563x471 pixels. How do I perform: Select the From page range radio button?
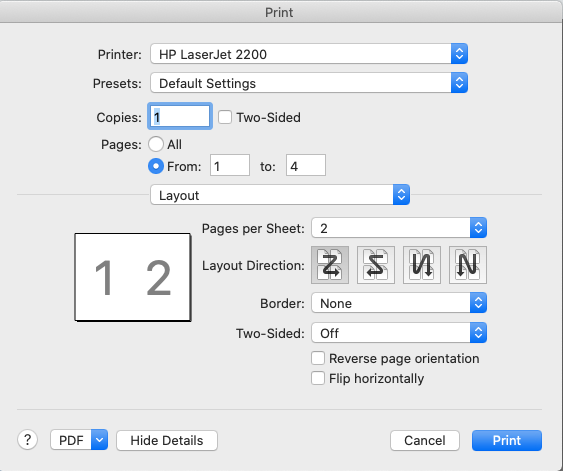coord(156,166)
